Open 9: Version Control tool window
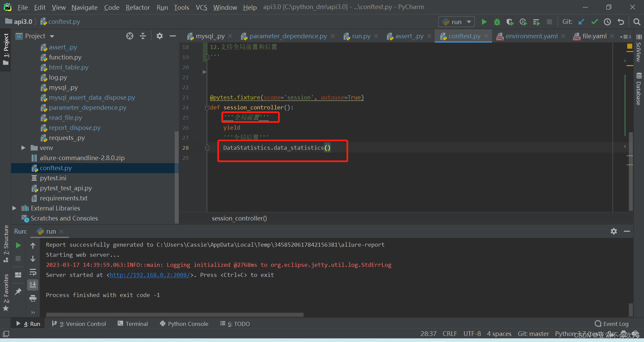Image resolution: width=644 pixels, height=342 pixels. (x=79, y=324)
